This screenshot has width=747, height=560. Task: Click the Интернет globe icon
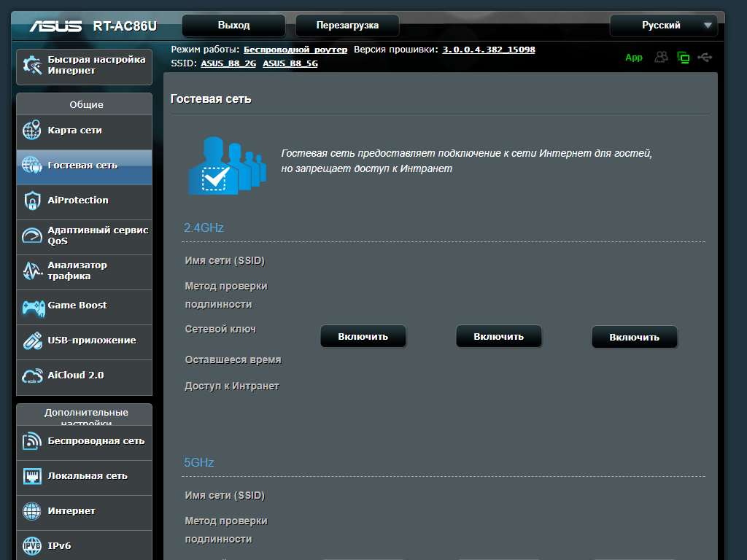(32, 511)
